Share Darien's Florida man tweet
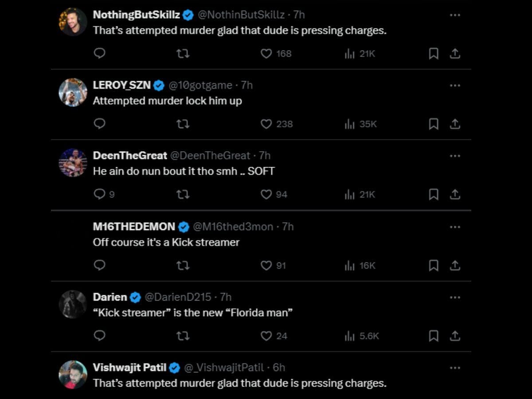The height and width of the screenshot is (399, 532). 455,336
